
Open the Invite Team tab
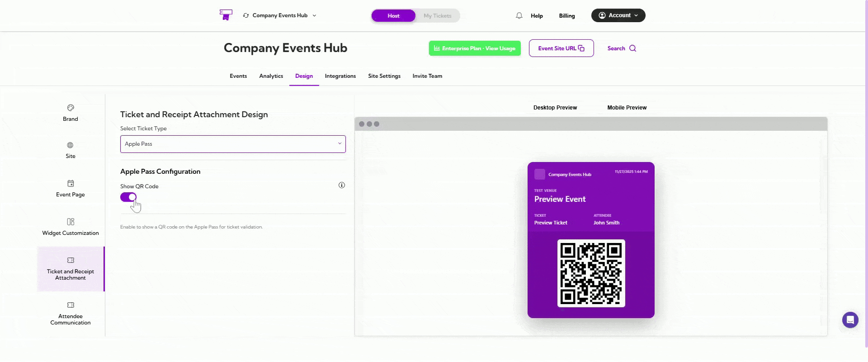point(427,76)
